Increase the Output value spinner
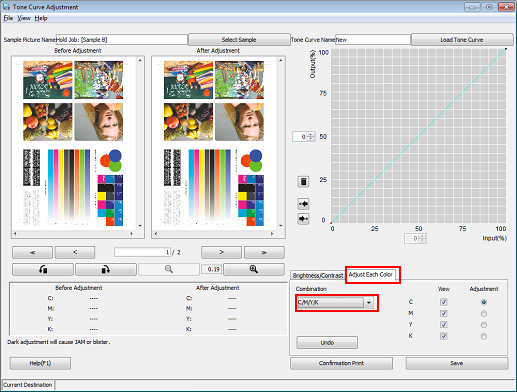 click(x=311, y=135)
